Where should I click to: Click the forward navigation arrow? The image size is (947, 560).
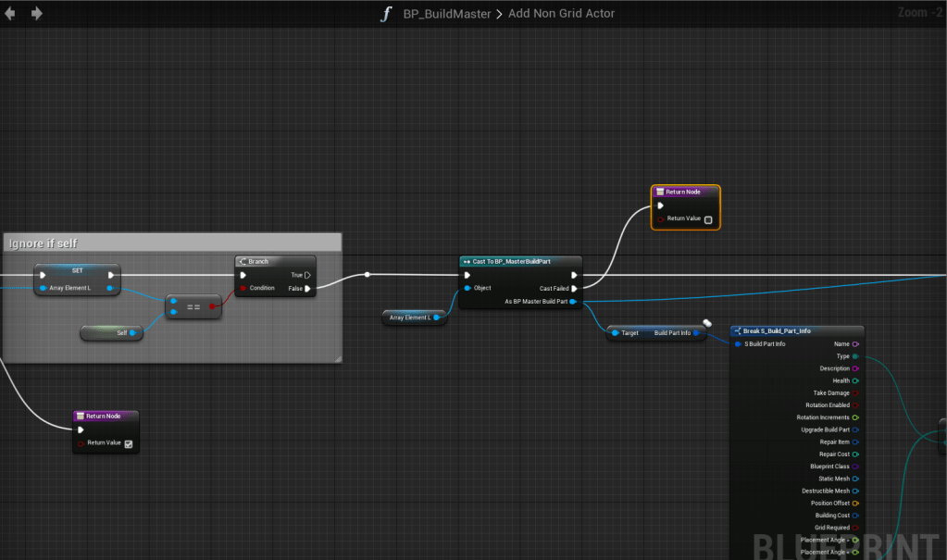pyautogui.click(x=37, y=13)
